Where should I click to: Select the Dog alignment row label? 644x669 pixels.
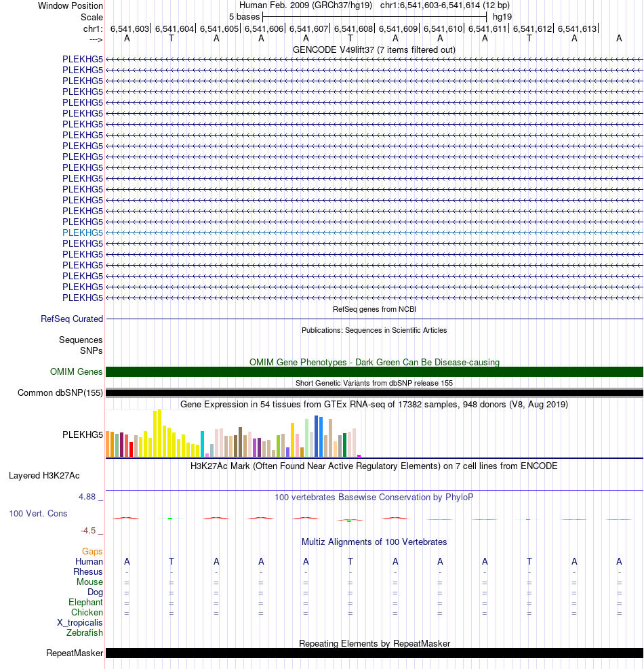pos(95,592)
